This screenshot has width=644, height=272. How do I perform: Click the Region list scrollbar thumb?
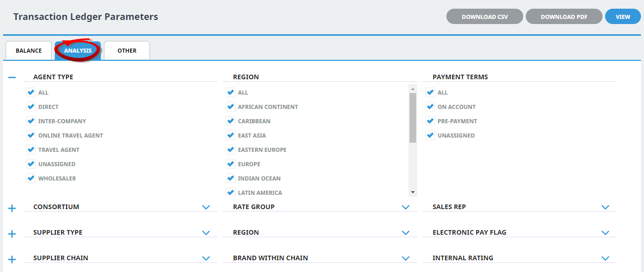click(413, 118)
